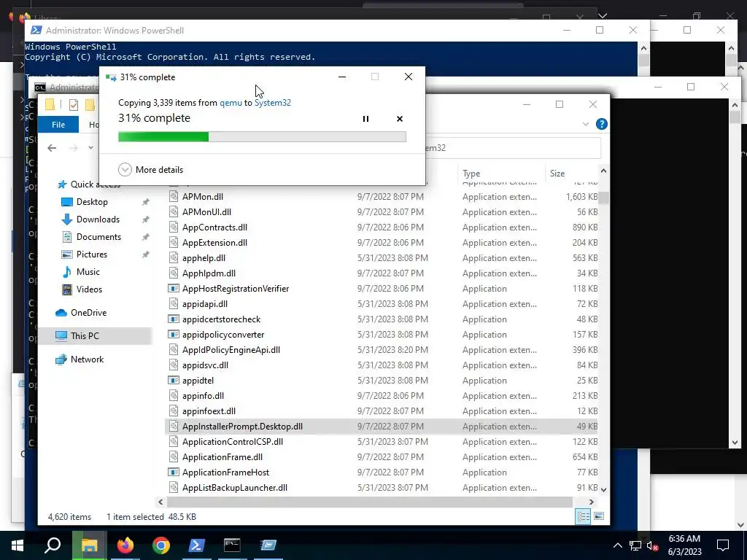The height and width of the screenshot is (560, 747).
Task: Launch Chrome from taskbar
Action: (x=161, y=545)
